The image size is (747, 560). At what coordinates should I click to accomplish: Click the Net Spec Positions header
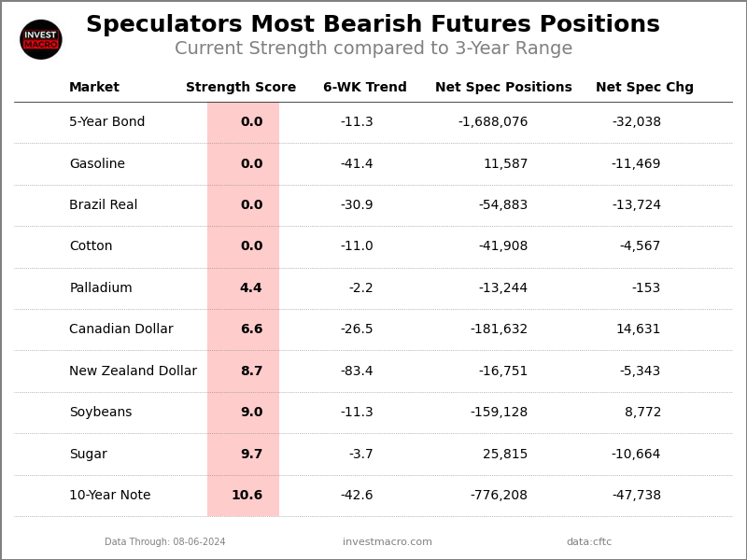(x=503, y=88)
